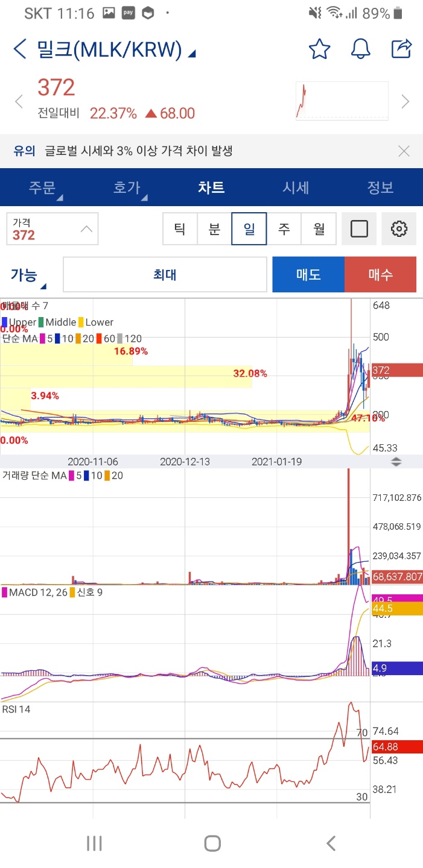The width and height of the screenshot is (423, 868).
Task: Go to next coin with right chevron
Action: click(x=406, y=101)
